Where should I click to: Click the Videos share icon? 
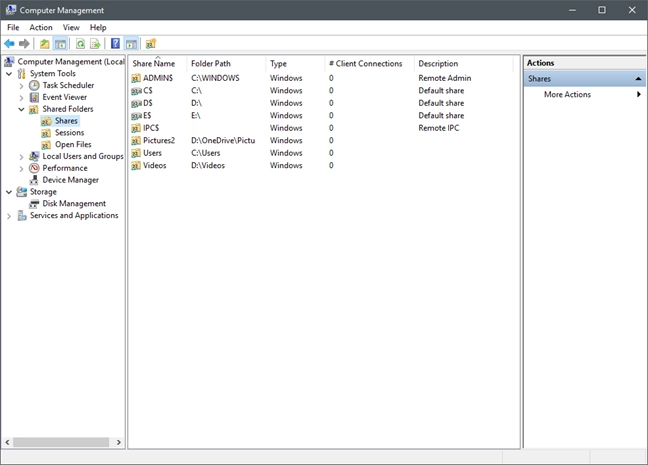point(136,166)
